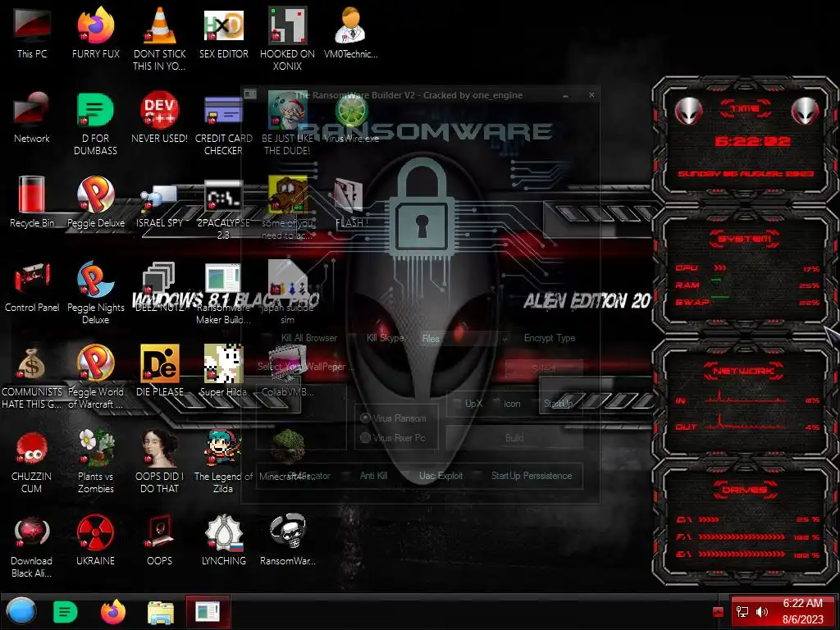Select the OOPS DID I DO THAT portrait icon
This screenshot has width=840, height=630.
160,462
